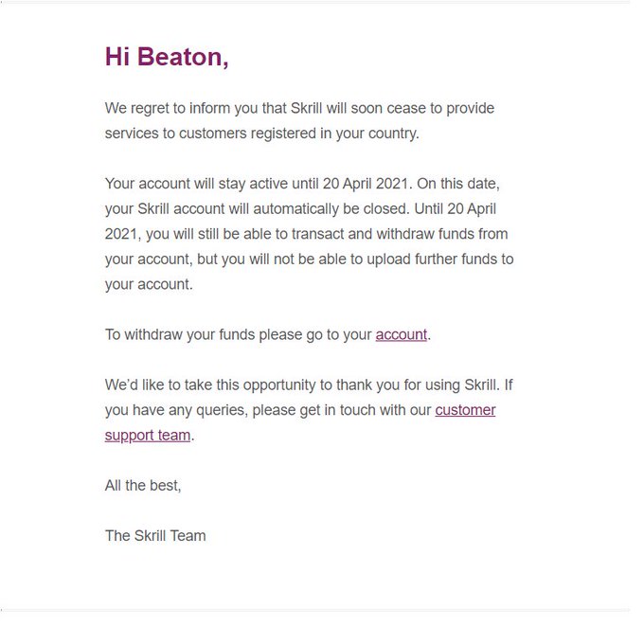Screen dimensions: 644x644
Task: Click "The Skrill Team" signature line
Action: coord(155,535)
